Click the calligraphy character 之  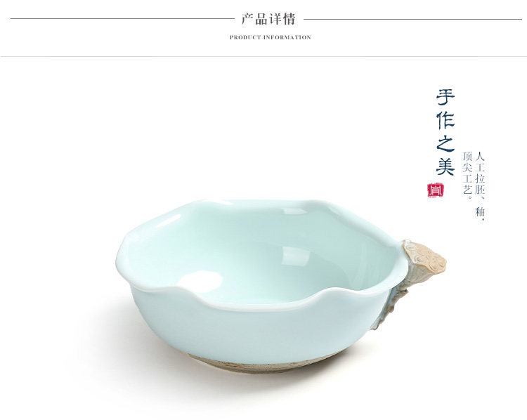[445, 143]
